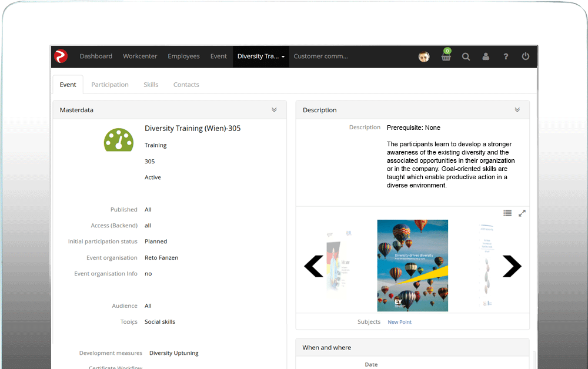588x369 pixels.
Task: Switch to the Contacts tab
Action: (x=186, y=85)
